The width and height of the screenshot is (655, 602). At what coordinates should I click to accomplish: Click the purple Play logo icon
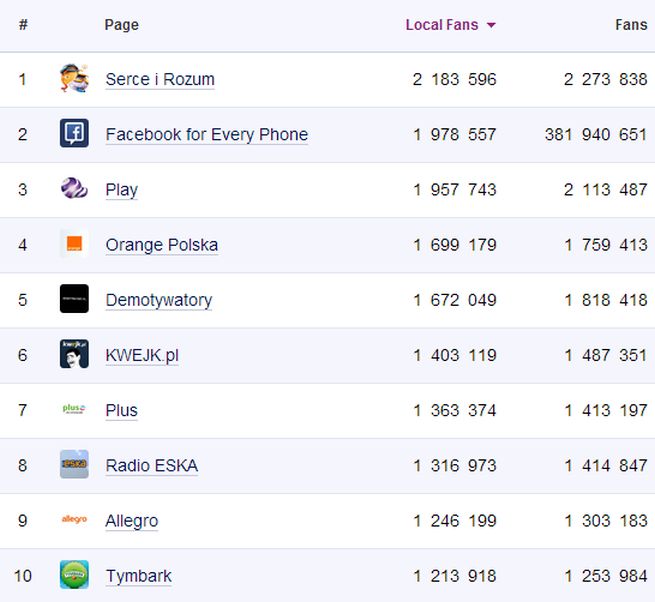(x=74, y=189)
